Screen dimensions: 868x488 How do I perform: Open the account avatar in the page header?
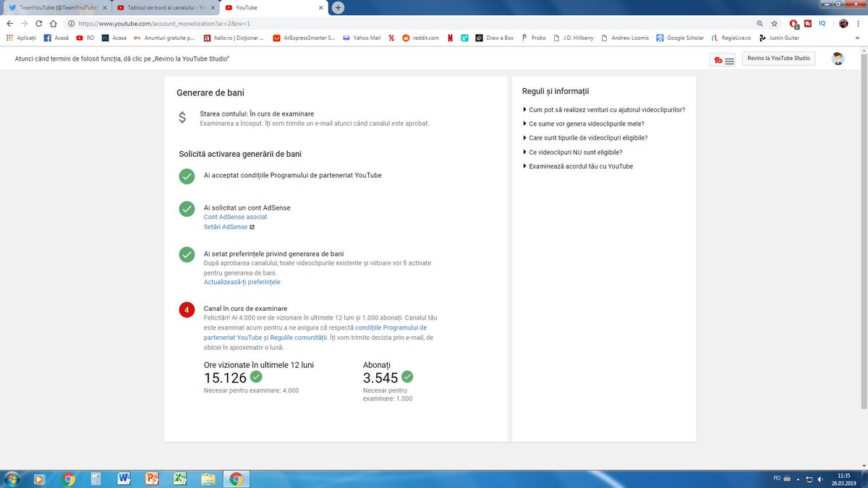pyautogui.click(x=838, y=59)
